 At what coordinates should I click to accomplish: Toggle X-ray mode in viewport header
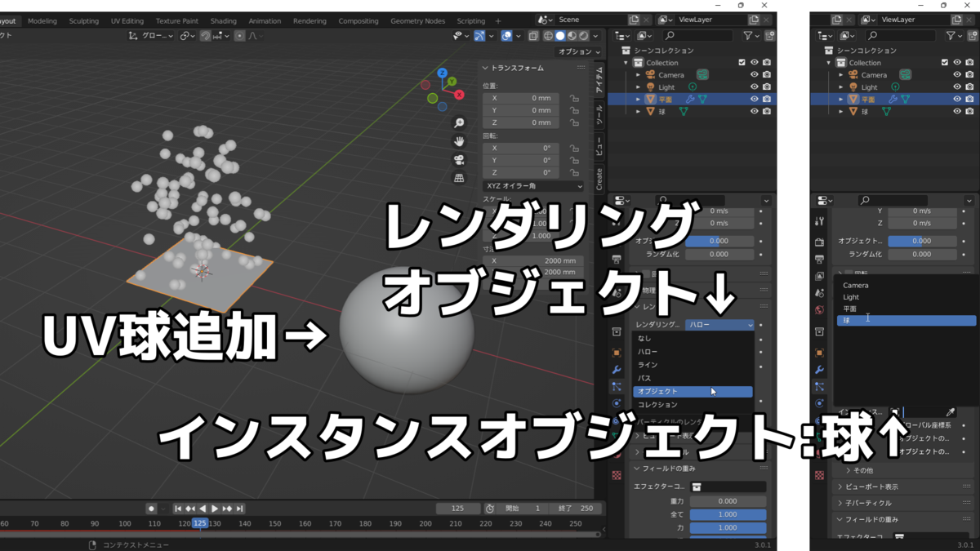pos(533,36)
